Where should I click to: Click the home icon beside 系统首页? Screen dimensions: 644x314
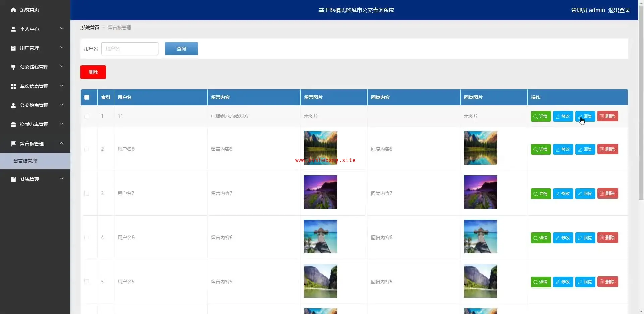coord(13,10)
